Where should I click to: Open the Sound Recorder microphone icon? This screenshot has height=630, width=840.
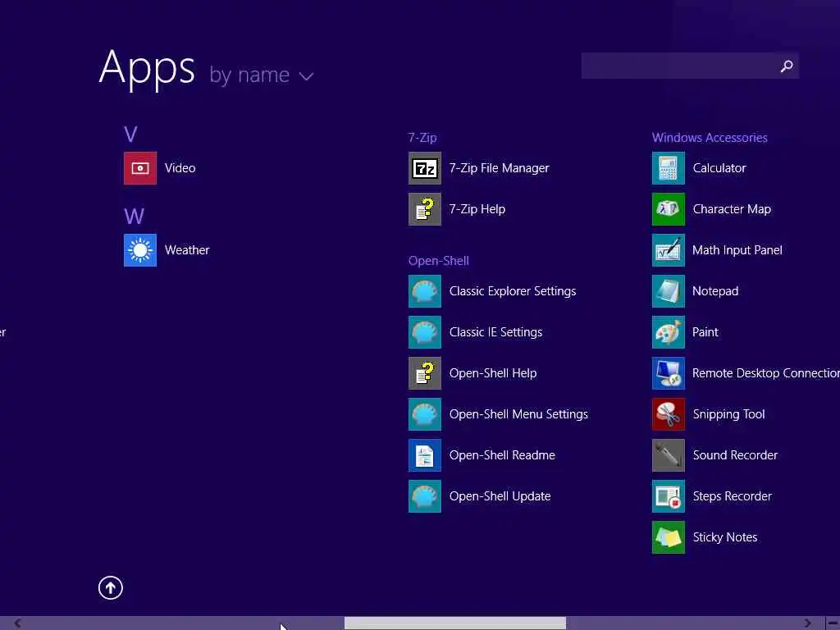pos(669,455)
